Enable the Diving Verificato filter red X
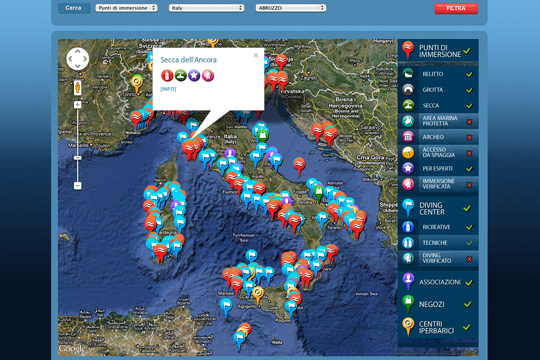Viewport: 540px width, 360px height. point(469,259)
